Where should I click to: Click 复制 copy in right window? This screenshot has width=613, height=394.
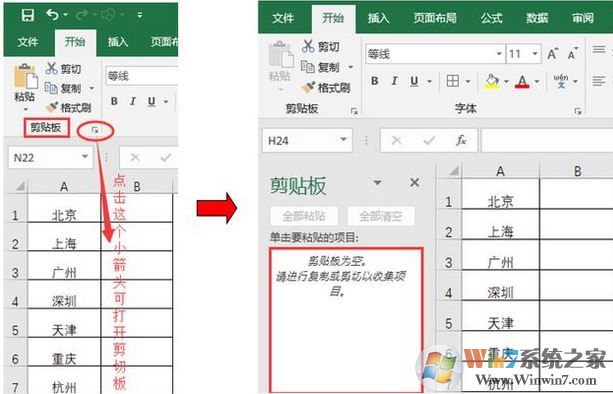(x=321, y=67)
